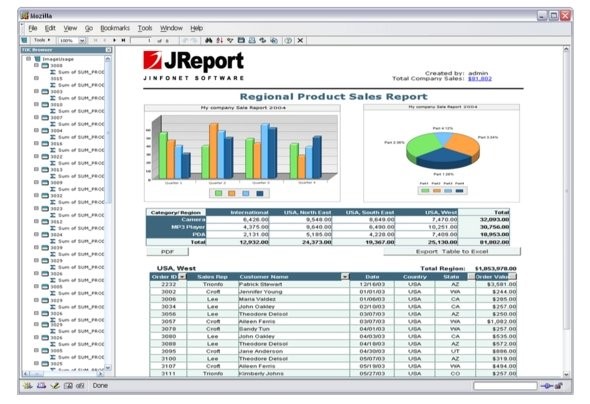Click the online/offline connection icon in status bar
The width and height of the screenshot is (590, 404).
[x=546, y=386]
